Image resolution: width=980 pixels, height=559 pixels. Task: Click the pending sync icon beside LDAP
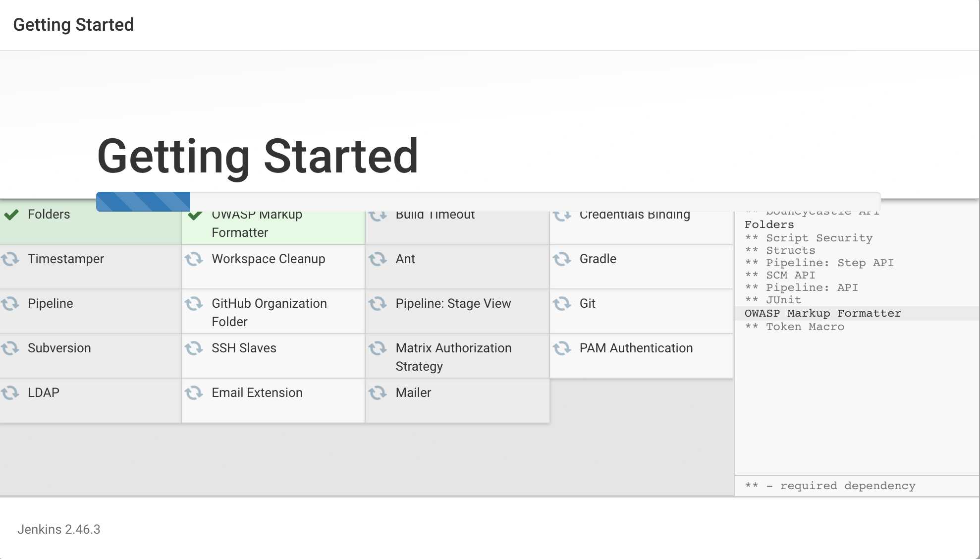tap(10, 392)
